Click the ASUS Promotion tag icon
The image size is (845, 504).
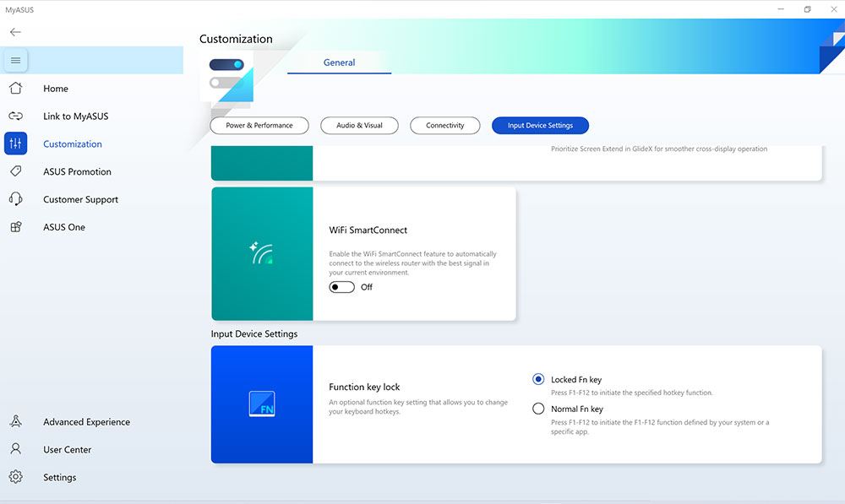coord(15,171)
